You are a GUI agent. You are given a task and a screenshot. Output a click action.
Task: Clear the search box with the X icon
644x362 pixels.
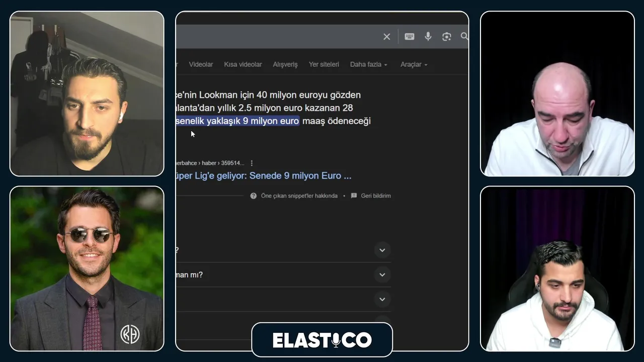click(x=386, y=37)
